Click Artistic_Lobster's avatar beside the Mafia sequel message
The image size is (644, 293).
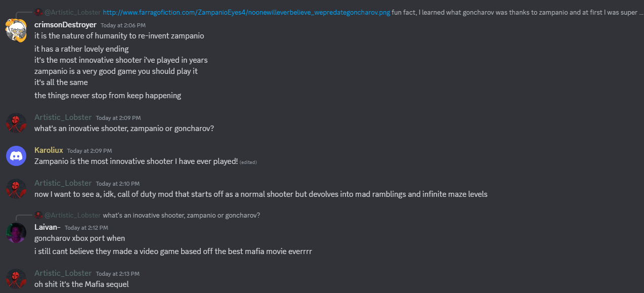coord(16,278)
